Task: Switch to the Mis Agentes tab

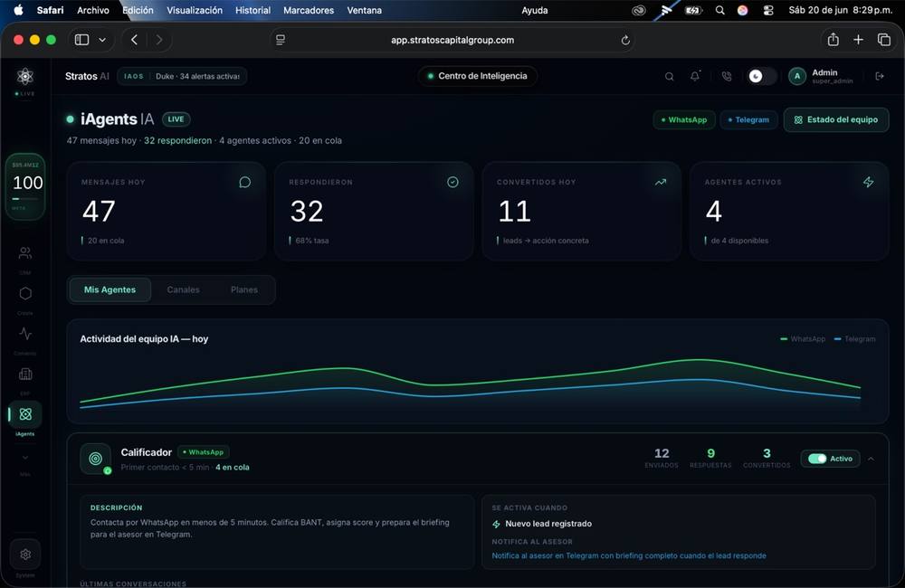Action: [110, 289]
